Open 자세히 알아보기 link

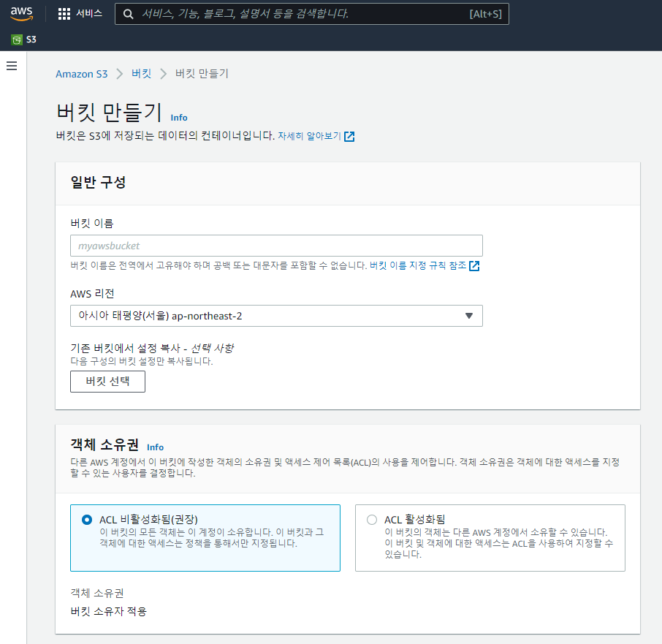click(x=309, y=136)
